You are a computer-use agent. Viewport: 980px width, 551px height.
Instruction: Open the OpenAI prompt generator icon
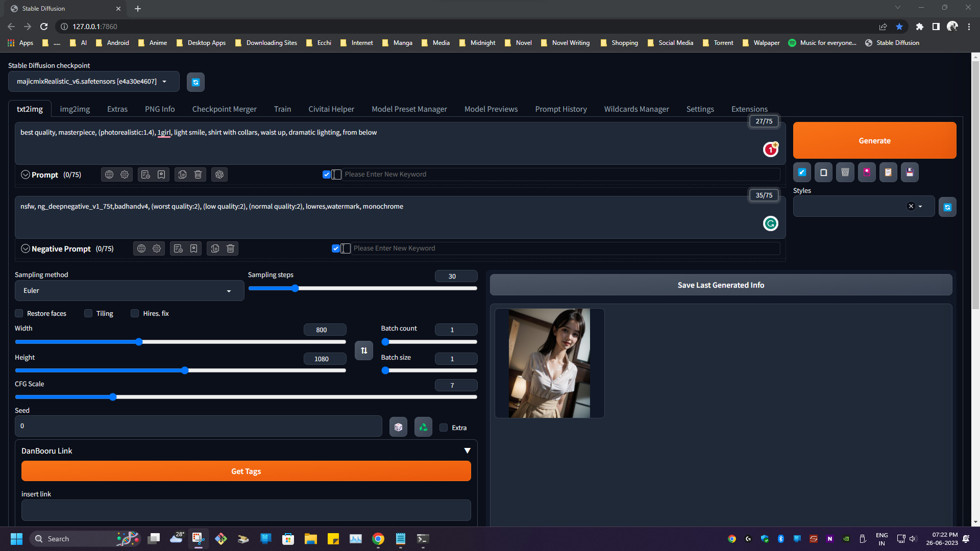(219, 174)
